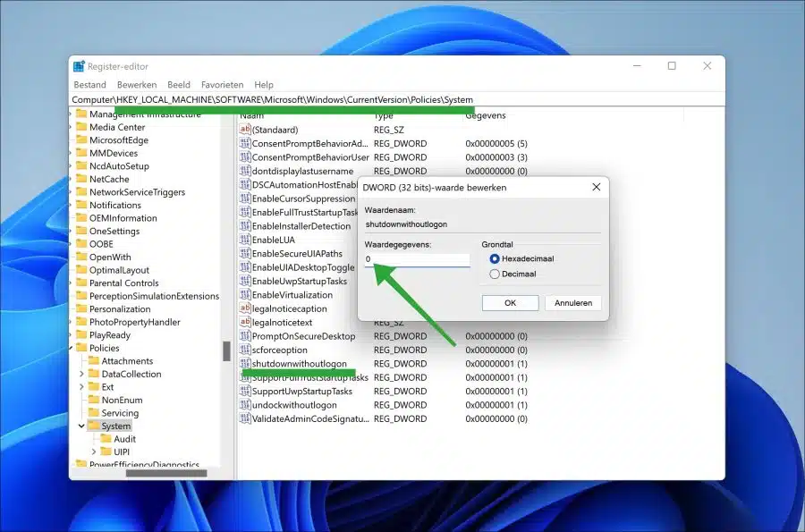
Task: Click the EnableCursorSuppression value icon
Action: [x=245, y=198]
